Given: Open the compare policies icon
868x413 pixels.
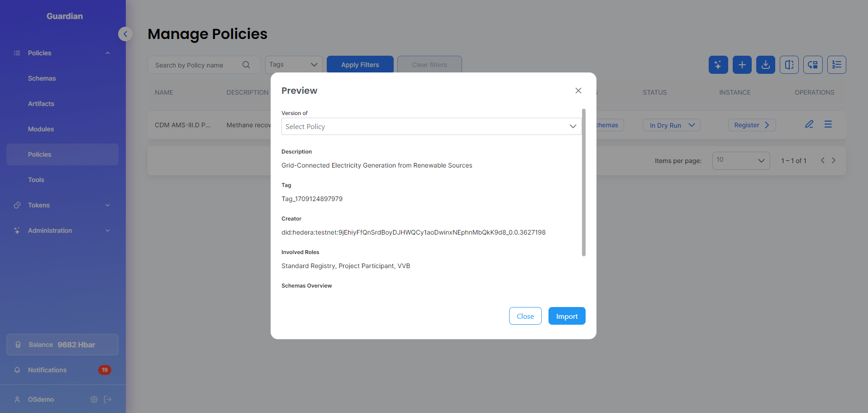Looking at the screenshot, I should 789,65.
